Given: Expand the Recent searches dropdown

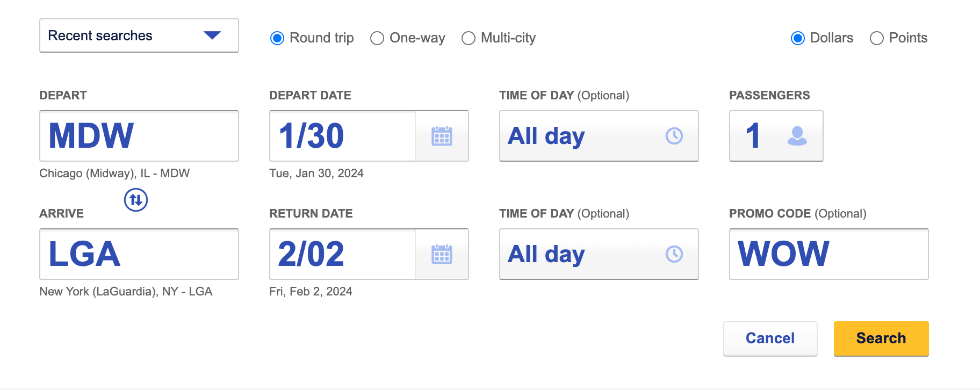Looking at the screenshot, I should tap(139, 35).
